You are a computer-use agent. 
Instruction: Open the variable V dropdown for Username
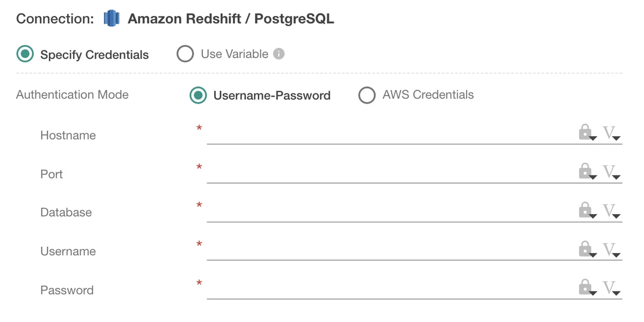611,249
